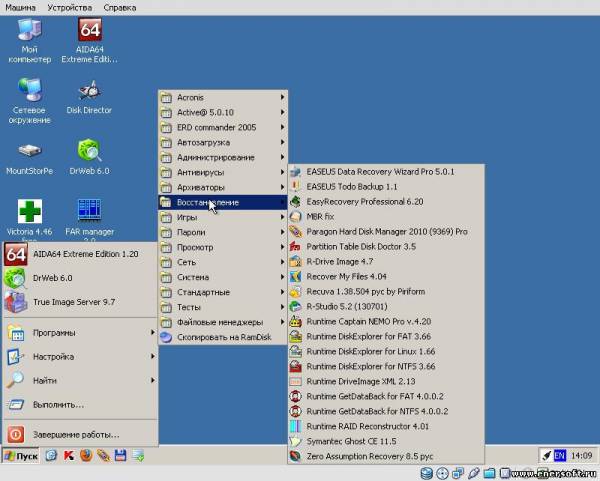The image size is (600, 481).
Task: Click the Kaspersky K quick launch icon
Action: click(x=69, y=455)
